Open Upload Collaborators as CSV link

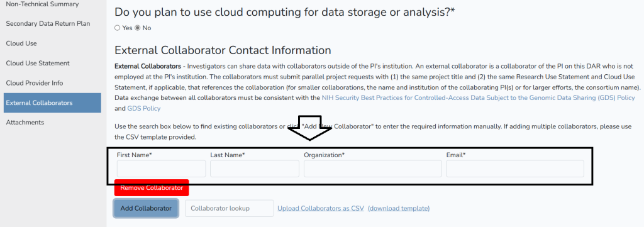click(321, 209)
